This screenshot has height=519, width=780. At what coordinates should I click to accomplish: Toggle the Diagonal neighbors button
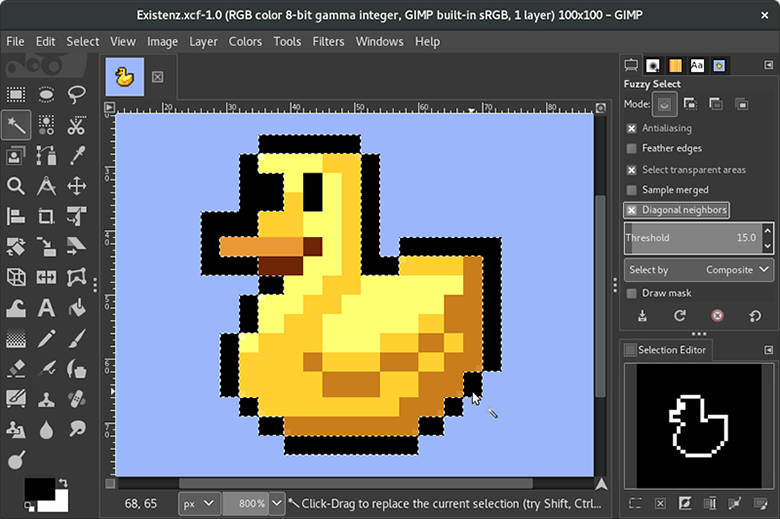click(x=677, y=210)
